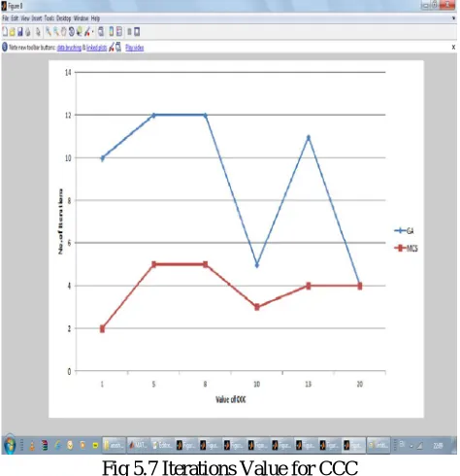This screenshot has height=476, width=460.
Task: Click the taskbar clock
Action: pos(438,446)
